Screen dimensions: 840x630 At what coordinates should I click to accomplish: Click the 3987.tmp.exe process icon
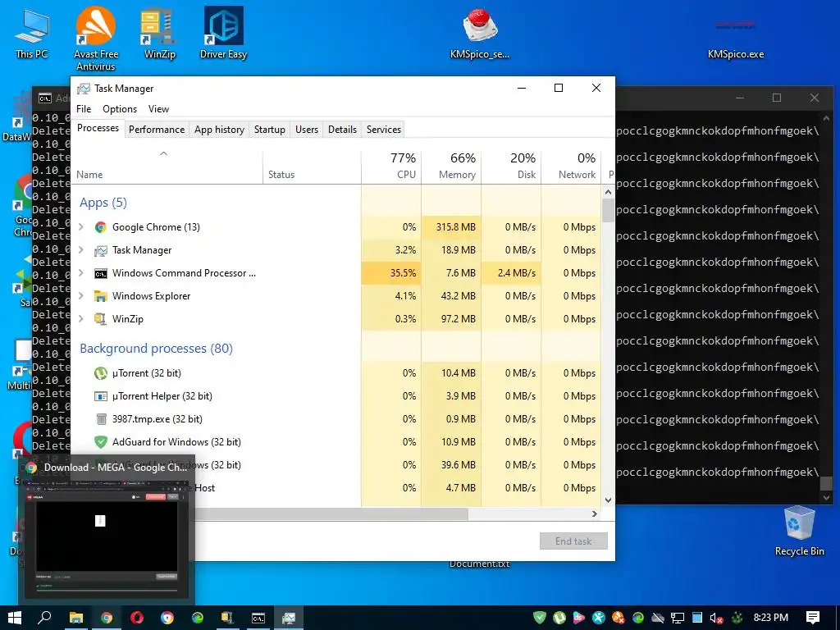click(100, 419)
